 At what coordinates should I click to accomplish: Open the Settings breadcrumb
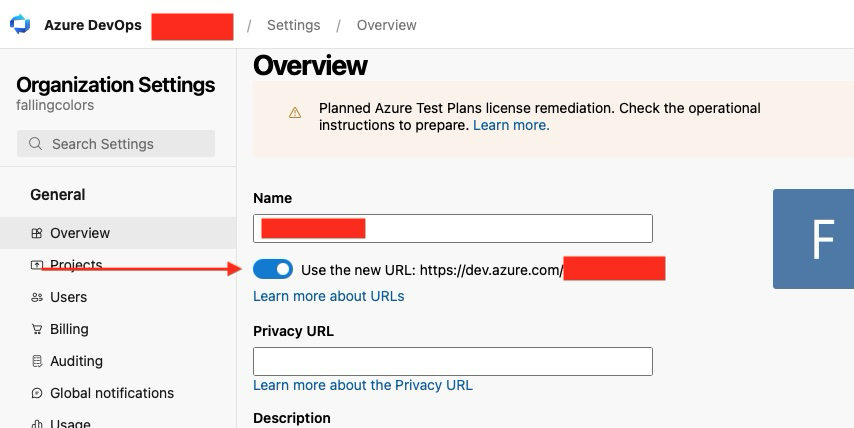click(x=294, y=25)
